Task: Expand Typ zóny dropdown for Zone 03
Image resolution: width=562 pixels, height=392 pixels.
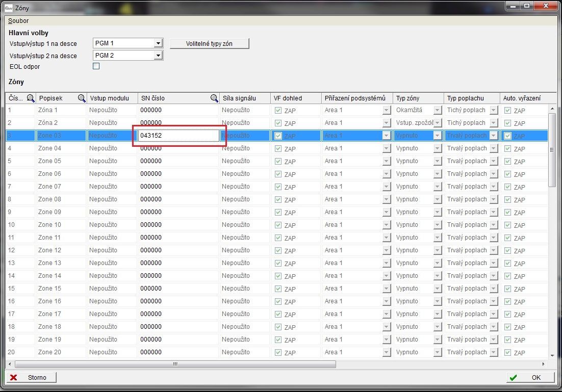Action: click(437, 136)
